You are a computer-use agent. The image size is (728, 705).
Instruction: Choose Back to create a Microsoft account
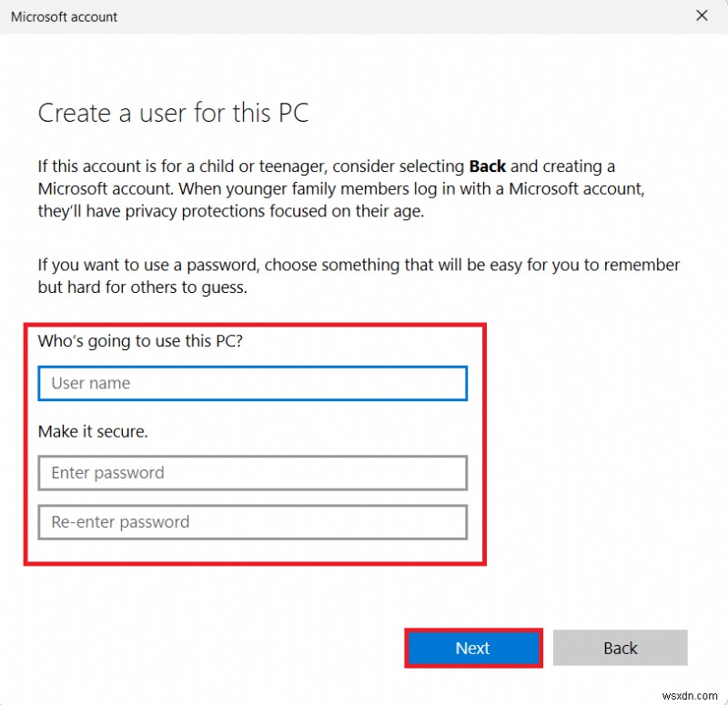point(621,648)
